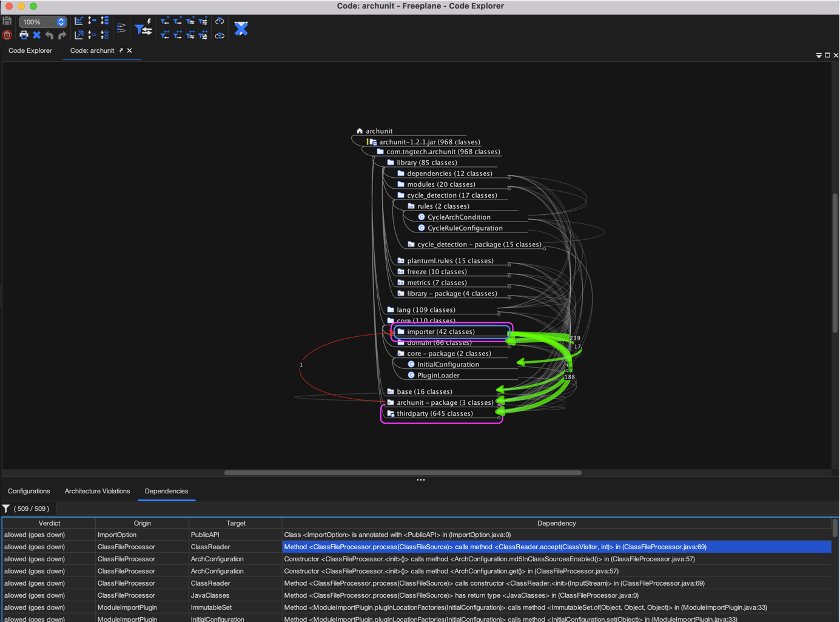
Task: Click the print icon in the toolbar
Action: click(x=24, y=35)
